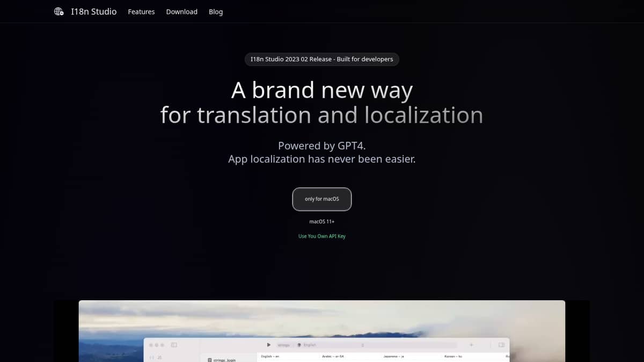
Task: Click the 'Arabic – ar-SA' column header
Action: coord(333,357)
